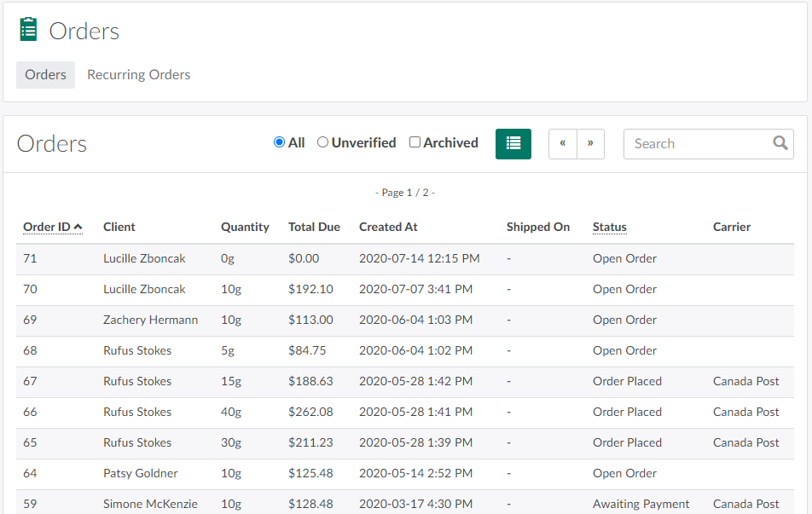The height and width of the screenshot is (514, 812).
Task: Click the Orders clipboard icon in header
Action: [x=29, y=30]
